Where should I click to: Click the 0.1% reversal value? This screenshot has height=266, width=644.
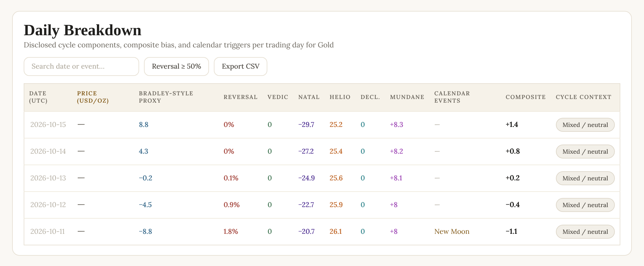pyautogui.click(x=231, y=178)
